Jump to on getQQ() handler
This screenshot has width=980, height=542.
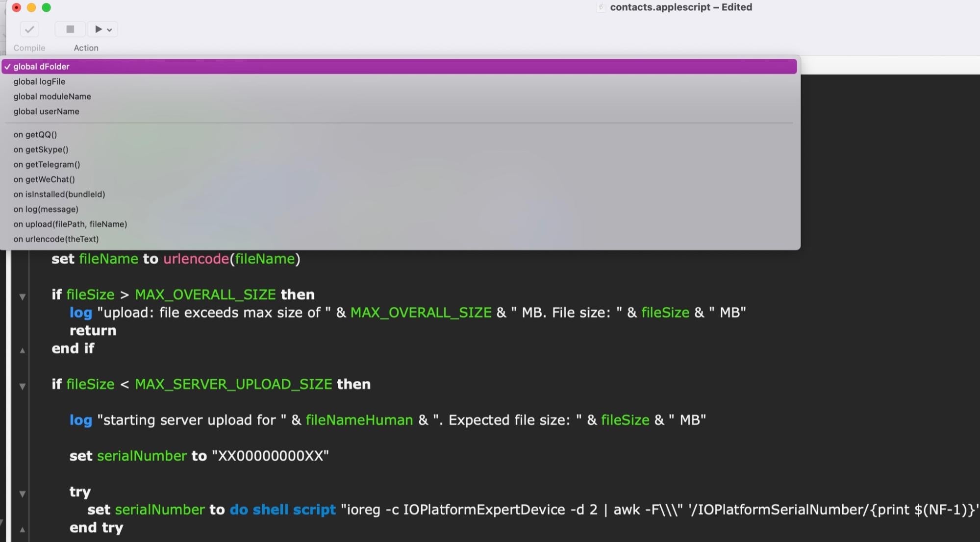[35, 135]
